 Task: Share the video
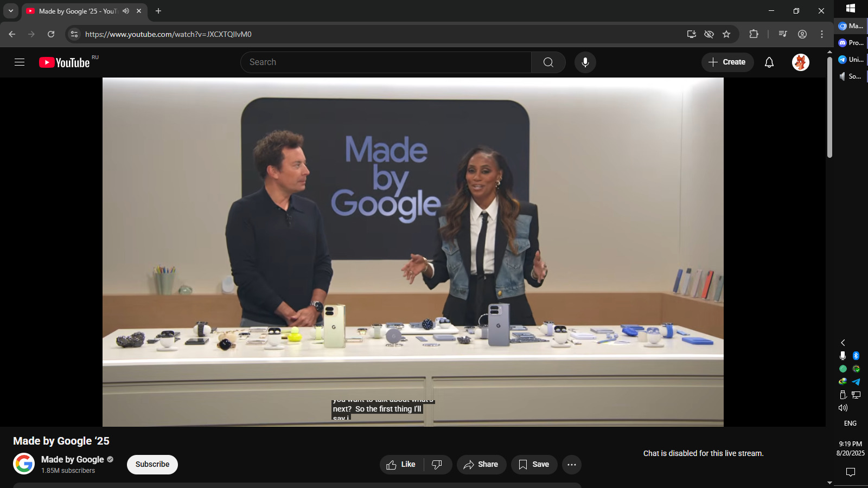click(481, 465)
